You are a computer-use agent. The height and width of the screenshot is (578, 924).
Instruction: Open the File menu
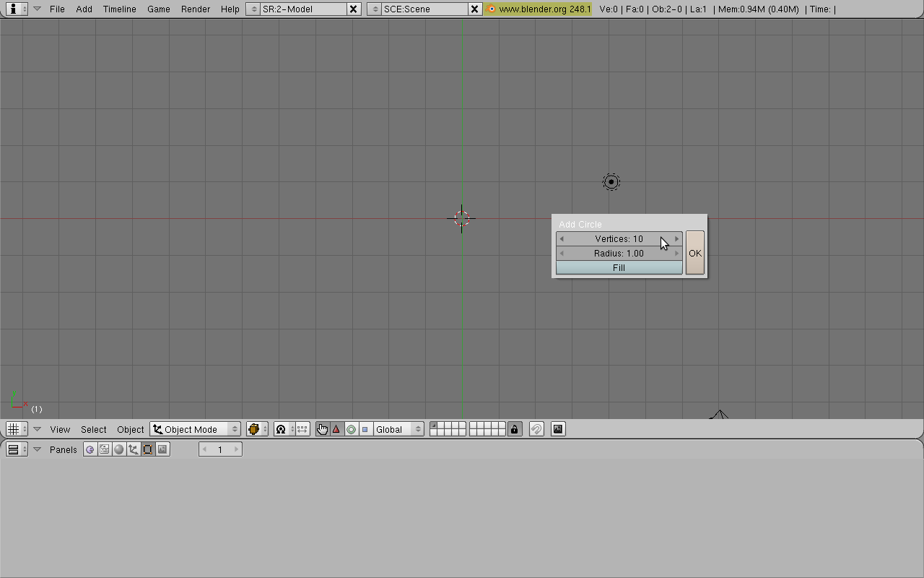point(57,9)
